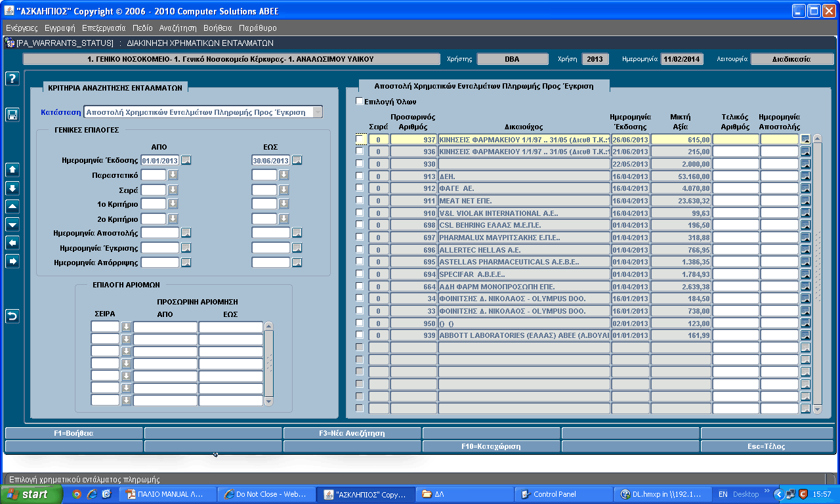The image size is (840, 504).
Task: Open calendar for Ημερομηνία Έγκρισης ΑΠΟ
Action: coord(186,247)
